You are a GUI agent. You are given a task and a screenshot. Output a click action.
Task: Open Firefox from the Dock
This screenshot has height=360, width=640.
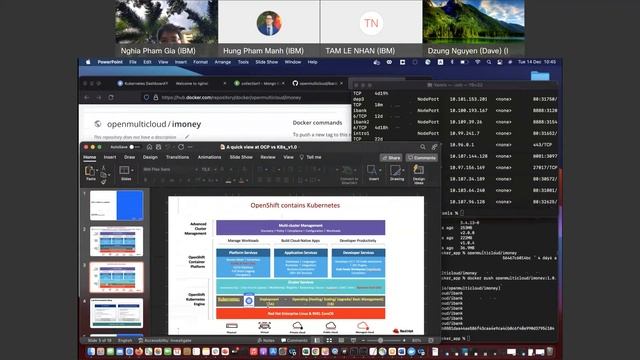[x=139, y=351]
